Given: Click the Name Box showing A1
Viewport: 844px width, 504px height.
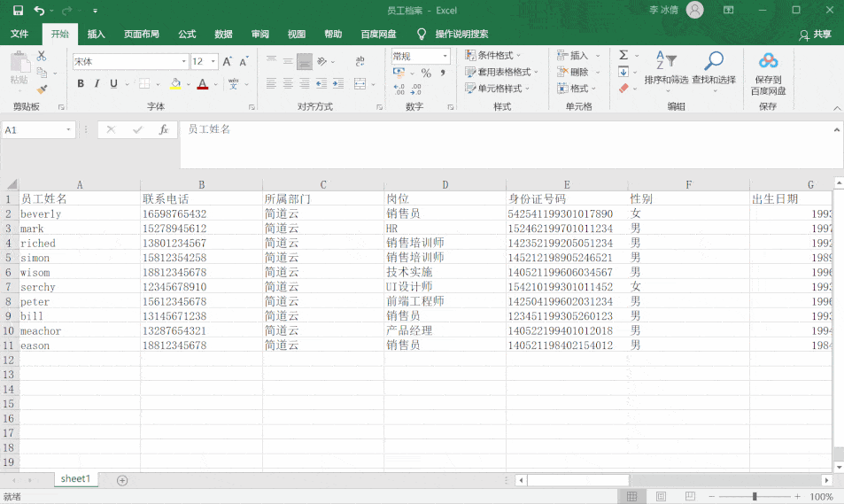Looking at the screenshot, I should [x=38, y=130].
